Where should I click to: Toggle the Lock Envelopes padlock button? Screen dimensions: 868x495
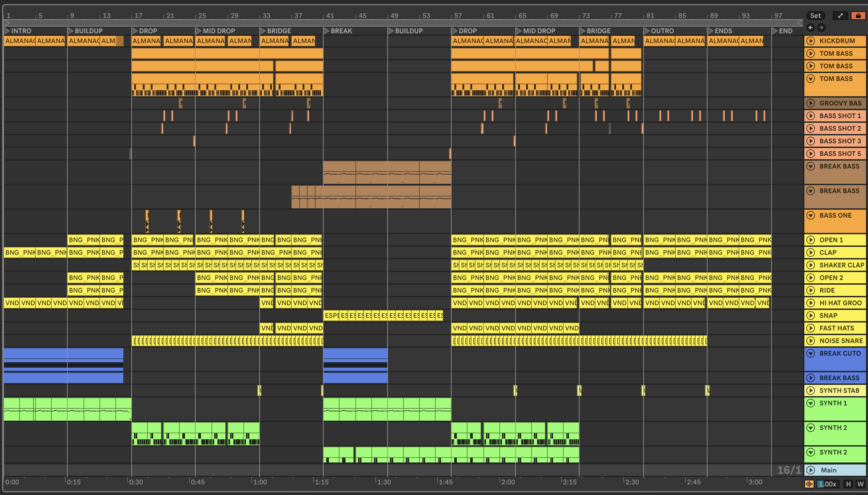click(858, 16)
